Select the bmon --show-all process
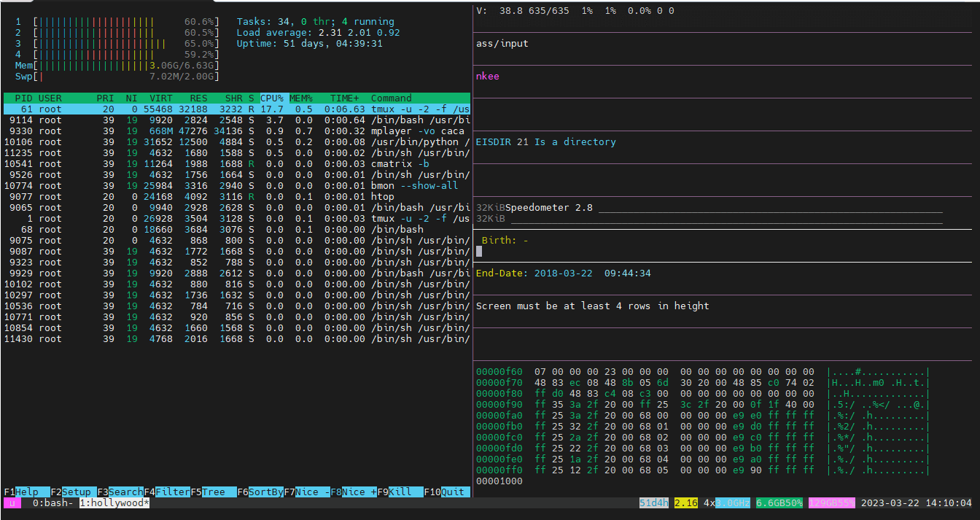 click(236, 185)
